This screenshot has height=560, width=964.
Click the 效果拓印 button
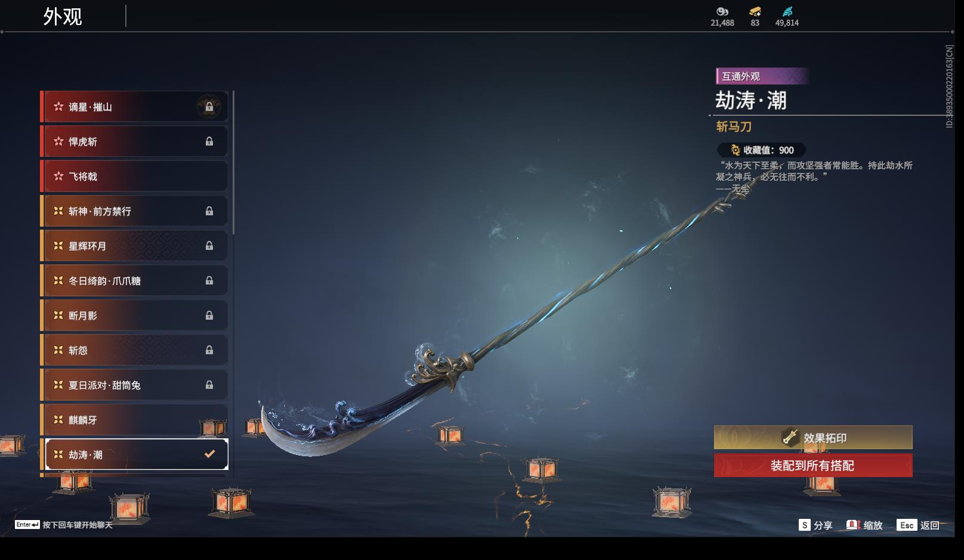(813, 437)
